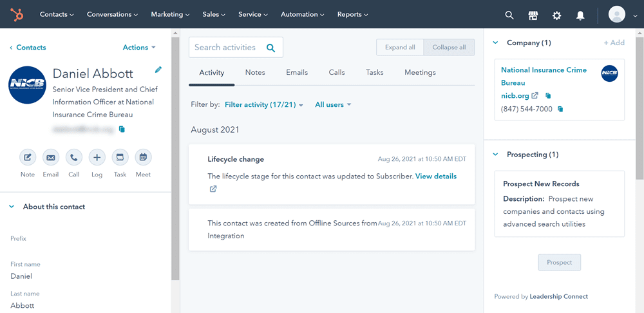The image size is (644, 313).
Task: Click the Prospect button
Action: pyautogui.click(x=560, y=263)
